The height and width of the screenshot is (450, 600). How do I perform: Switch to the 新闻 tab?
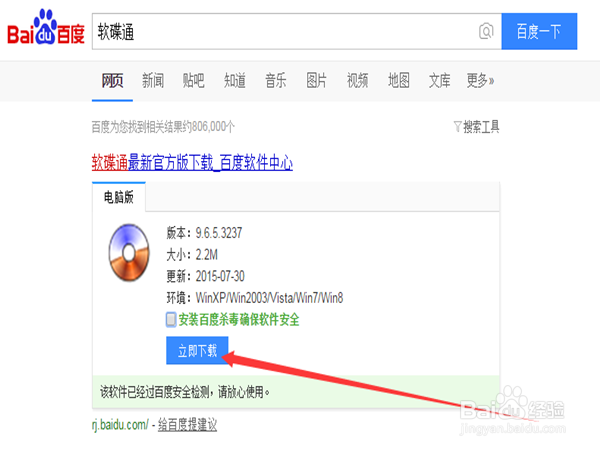tap(153, 81)
